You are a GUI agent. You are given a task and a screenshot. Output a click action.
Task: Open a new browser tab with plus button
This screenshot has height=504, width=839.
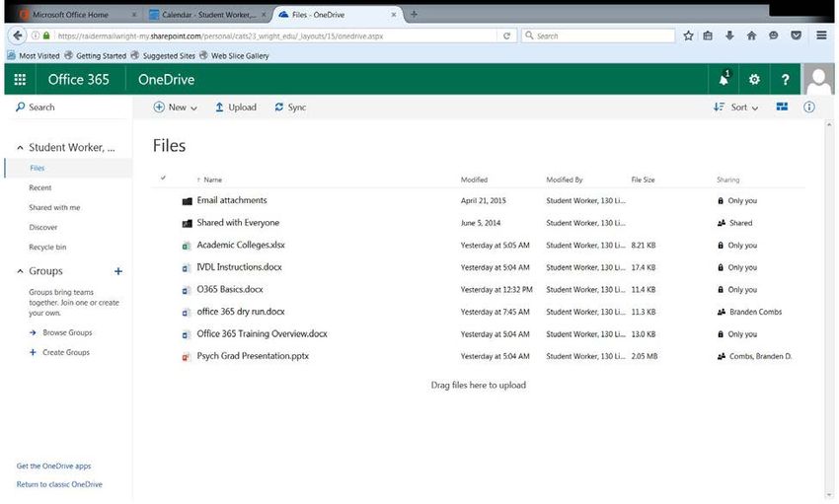point(414,15)
